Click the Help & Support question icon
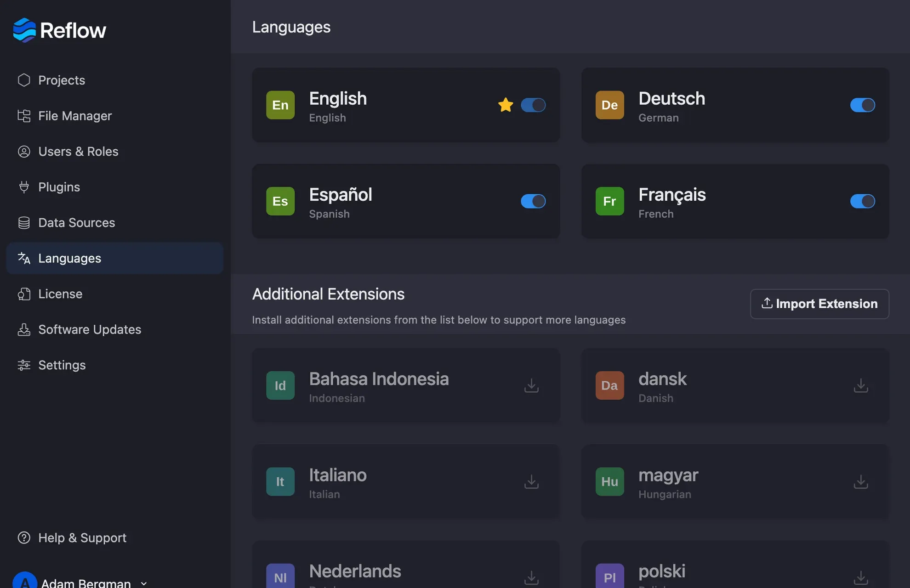 (x=24, y=537)
